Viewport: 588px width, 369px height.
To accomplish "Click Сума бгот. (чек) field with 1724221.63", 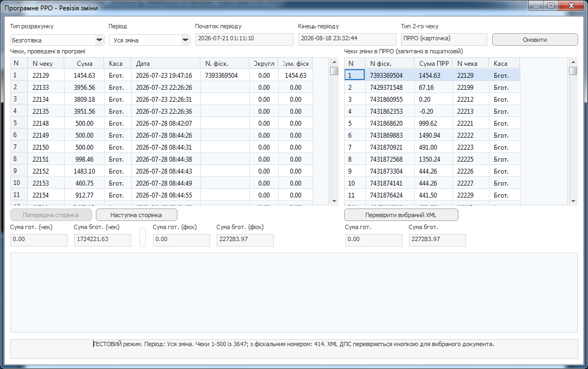I will tap(102, 240).
